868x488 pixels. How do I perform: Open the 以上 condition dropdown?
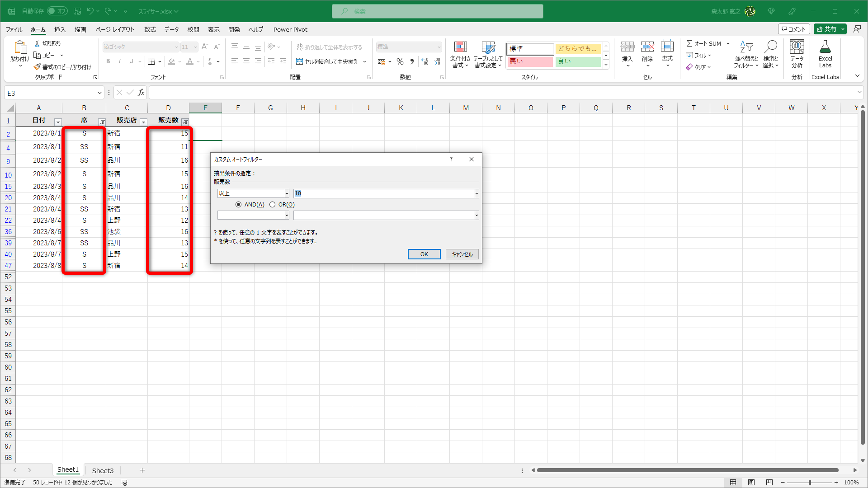pyautogui.click(x=287, y=193)
